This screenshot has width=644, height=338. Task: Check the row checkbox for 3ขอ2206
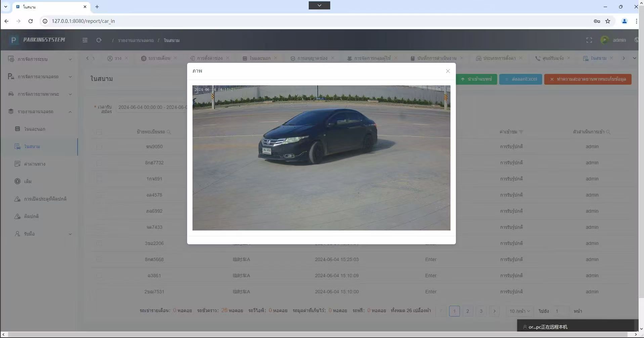click(99, 243)
